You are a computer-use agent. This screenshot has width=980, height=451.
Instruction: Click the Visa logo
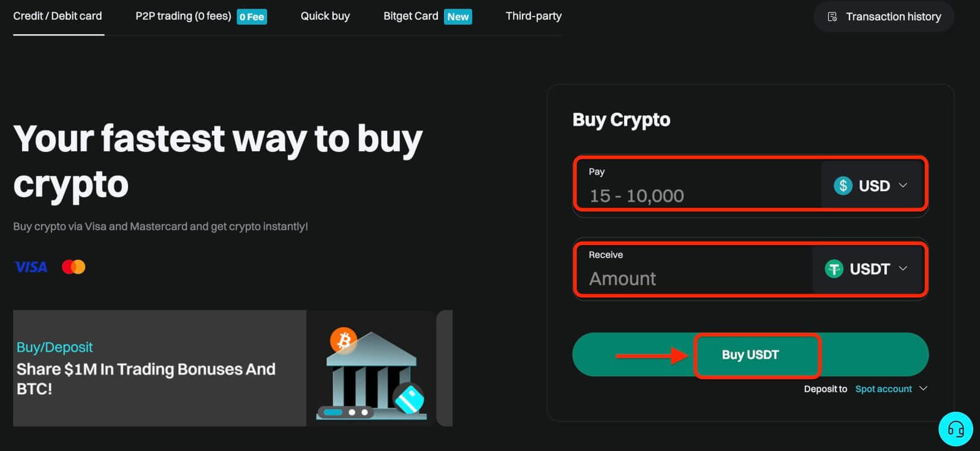coord(31,267)
